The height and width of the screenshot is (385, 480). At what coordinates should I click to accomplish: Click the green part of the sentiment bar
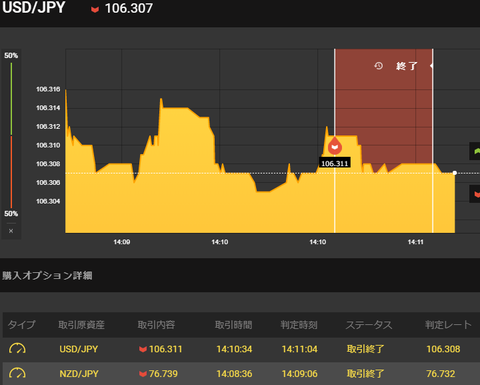11,99
